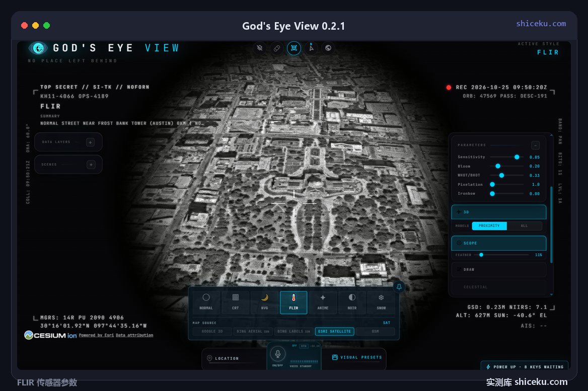Click the pin icon on style panel

pyautogui.click(x=399, y=287)
